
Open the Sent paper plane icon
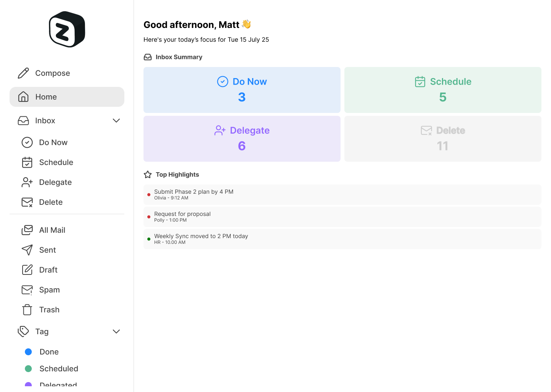click(x=27, y=250)
